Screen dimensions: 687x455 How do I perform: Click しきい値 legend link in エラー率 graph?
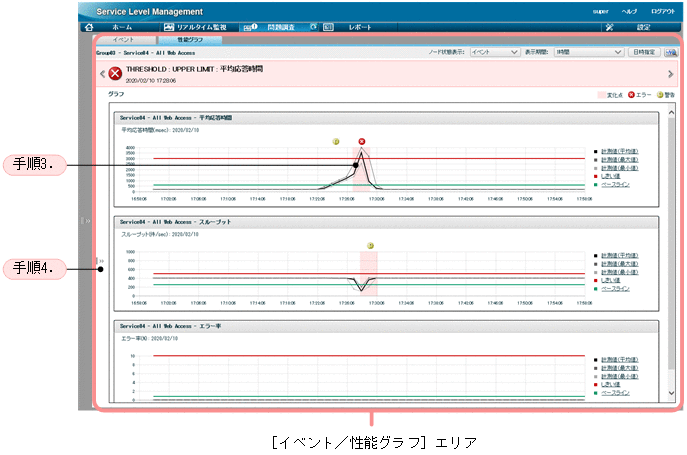pos(610,384)
